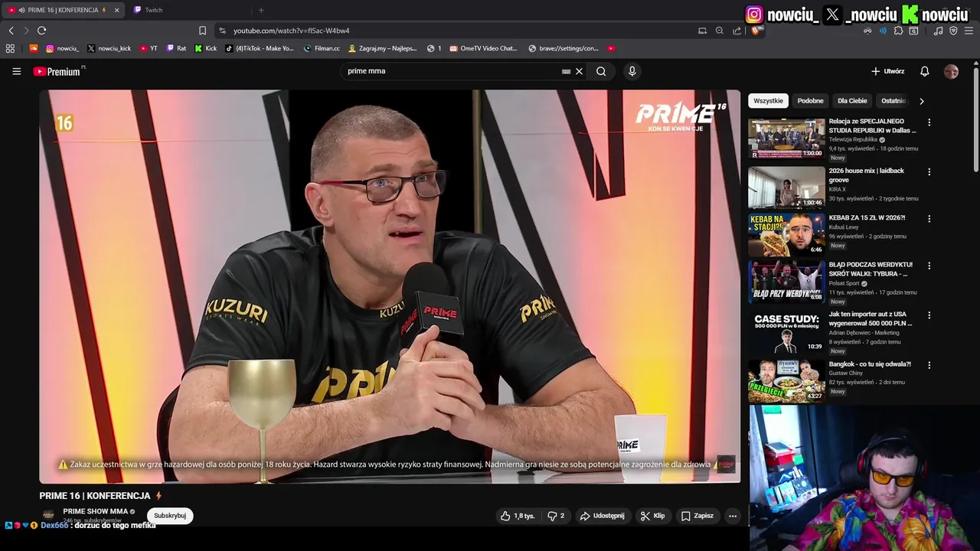This screenshot has width=980, height=551.
Task: Click the Zapisz save button
Action: point(697,516)
